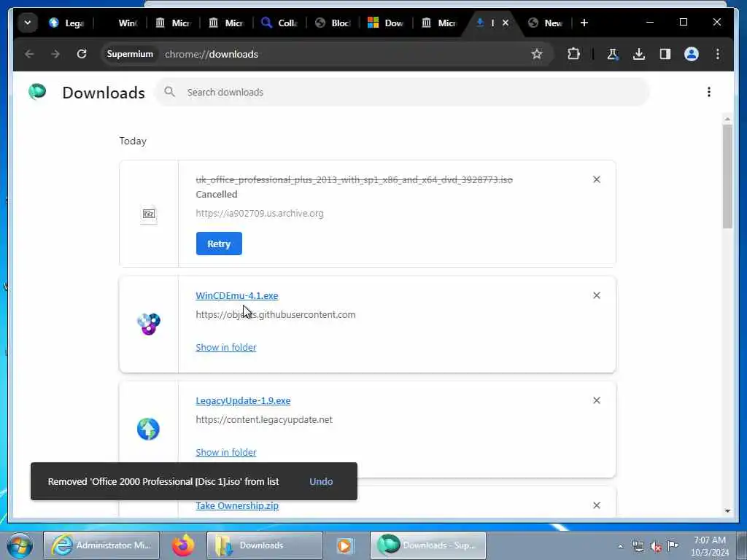This screenshot has height=560, width=747.
Task: Bookmark this page with star icon
Action: (537, 54)
